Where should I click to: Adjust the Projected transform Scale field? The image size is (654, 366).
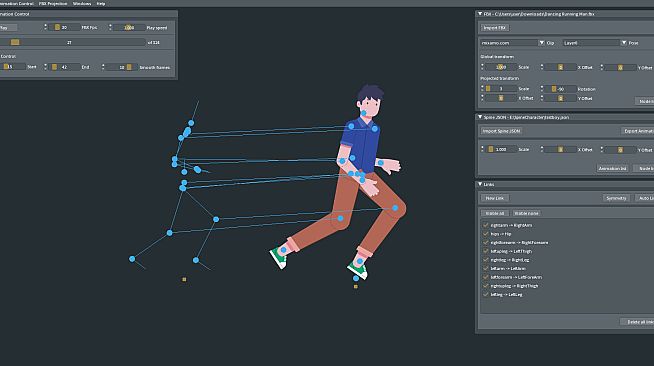click(x=501, y=88)
